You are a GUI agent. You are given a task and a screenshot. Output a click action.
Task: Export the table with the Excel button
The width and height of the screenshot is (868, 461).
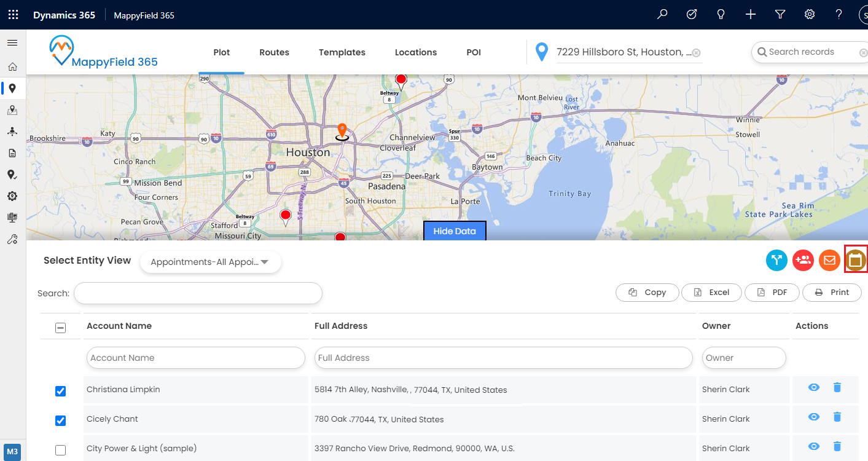[712, 293]
